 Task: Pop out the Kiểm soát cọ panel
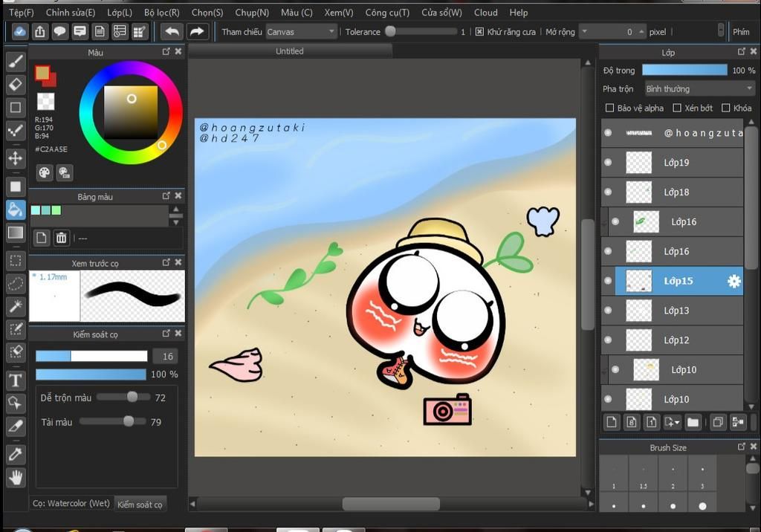coord(166,334)
